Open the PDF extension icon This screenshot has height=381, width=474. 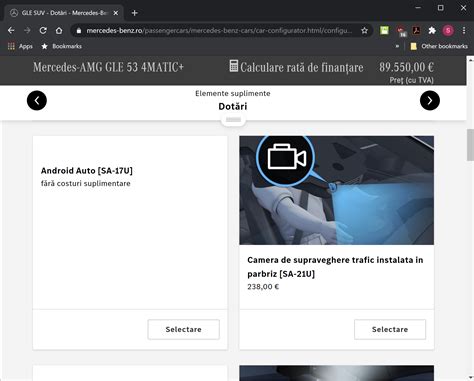click(x=416, y=31)
